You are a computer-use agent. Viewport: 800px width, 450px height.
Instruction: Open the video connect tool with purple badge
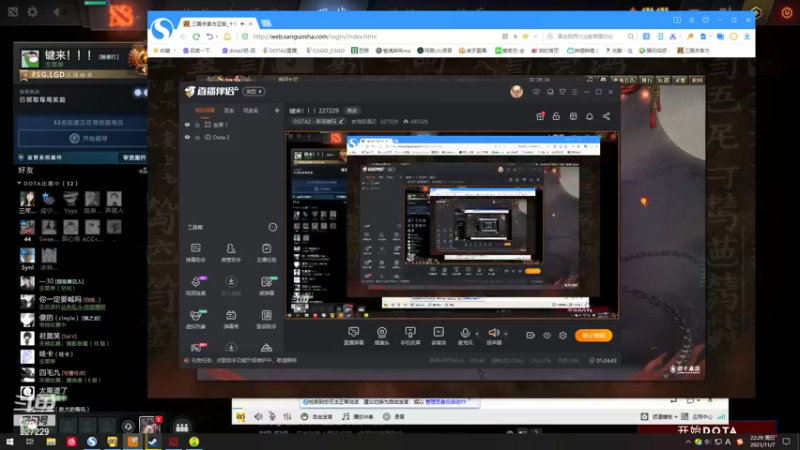(195, 286)
